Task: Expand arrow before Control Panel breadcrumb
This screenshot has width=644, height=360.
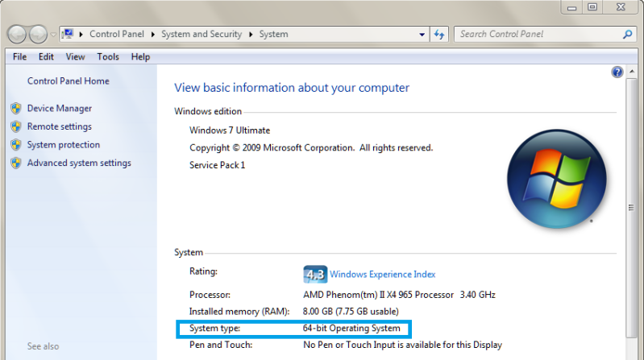Action: 81,35
